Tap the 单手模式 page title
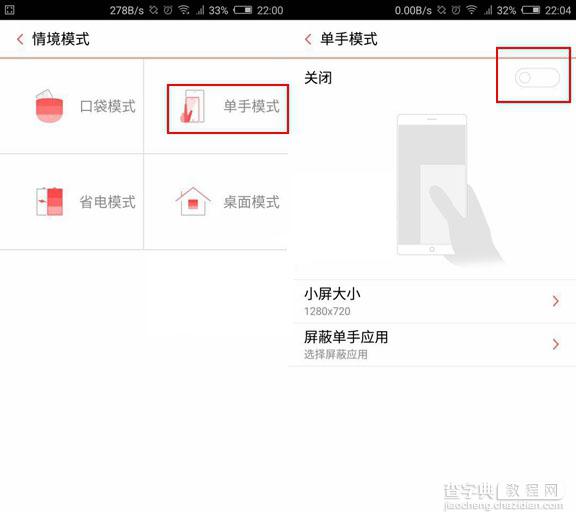Viewport: 576px width, 512px height. (349, 39)
